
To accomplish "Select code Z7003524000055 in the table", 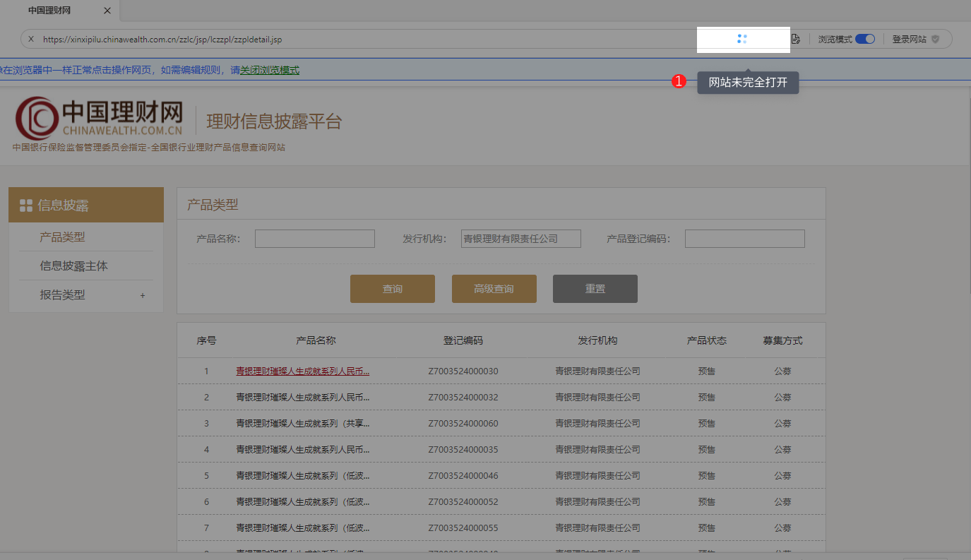I will pyautogui.click(x=463, y=528).
